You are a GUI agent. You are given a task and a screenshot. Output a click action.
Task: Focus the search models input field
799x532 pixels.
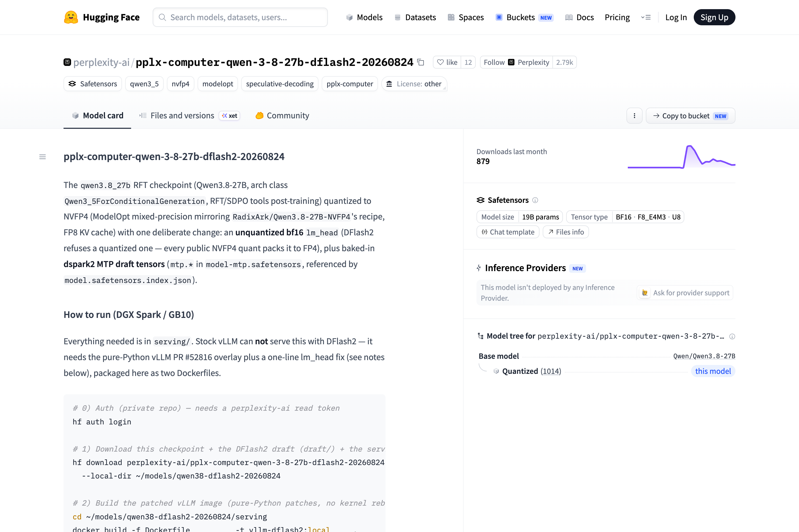[240, 17]
